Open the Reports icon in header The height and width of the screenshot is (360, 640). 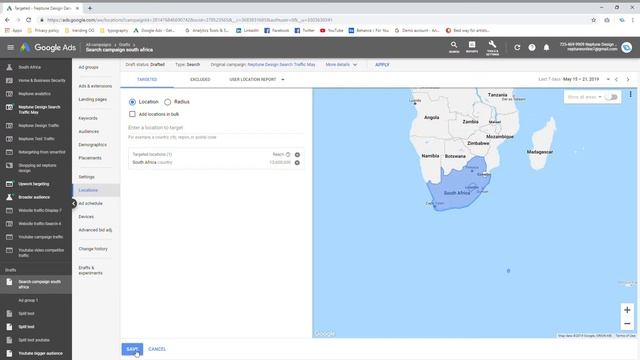[x=472, y=47]
